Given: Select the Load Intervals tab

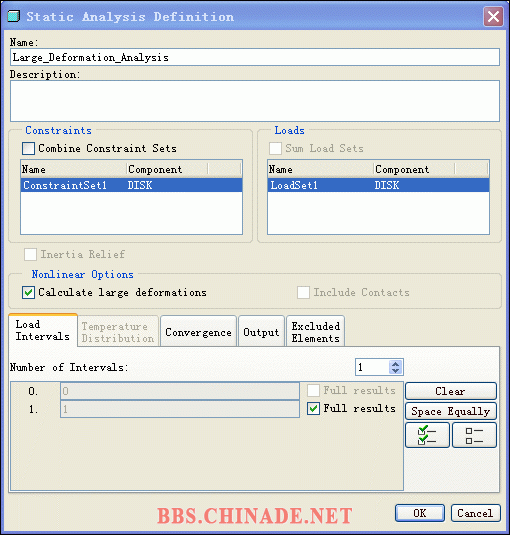Looking at the screenshot, I should click(x=43, y=330).
